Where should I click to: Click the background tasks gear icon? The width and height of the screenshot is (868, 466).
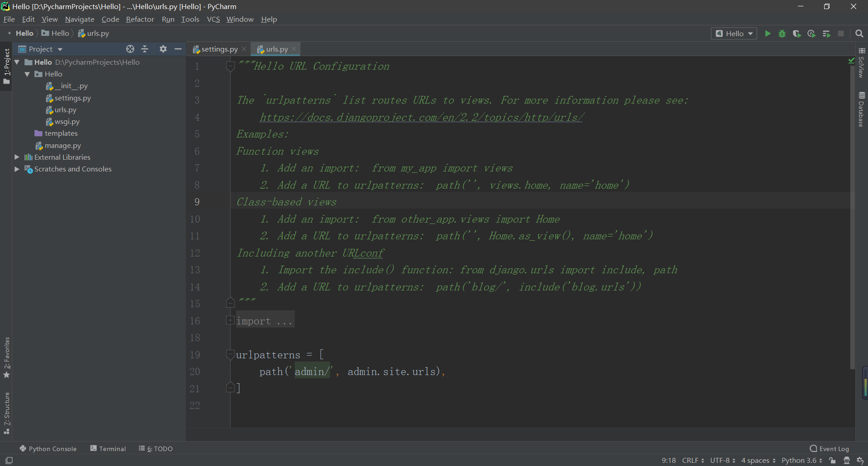860,461
